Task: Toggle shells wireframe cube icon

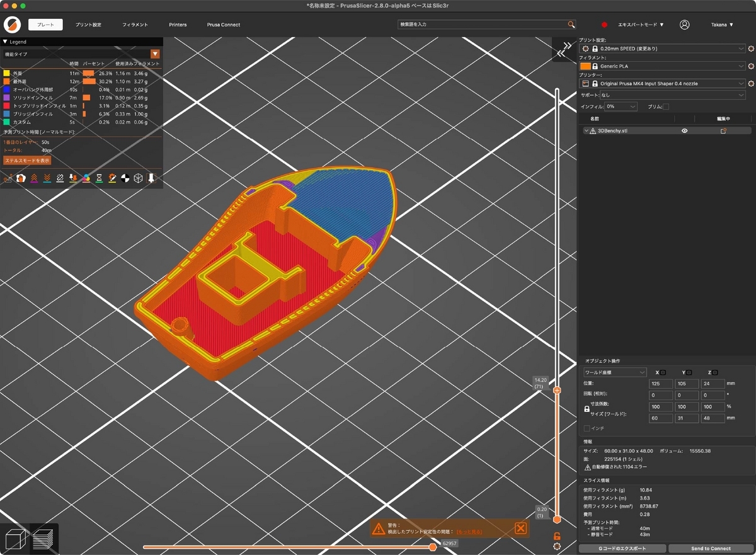Action: [x=138, y=178]
